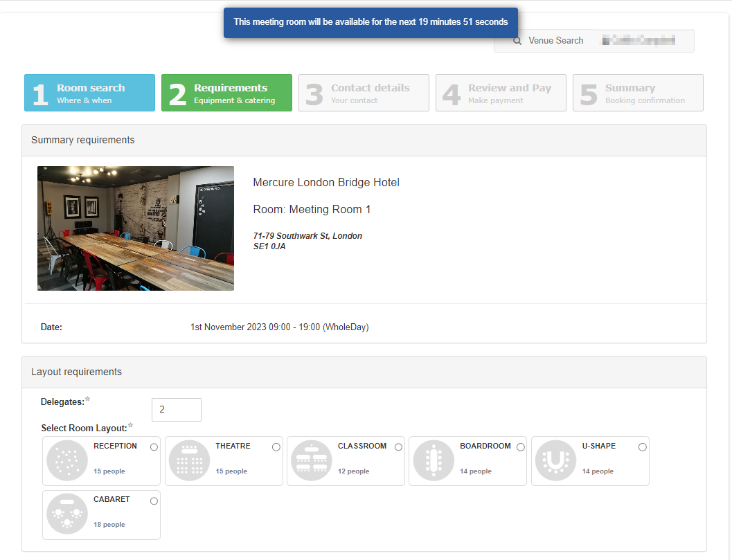Click the Delegates label
Screen dimensions: 732x560
coord(62,401)
